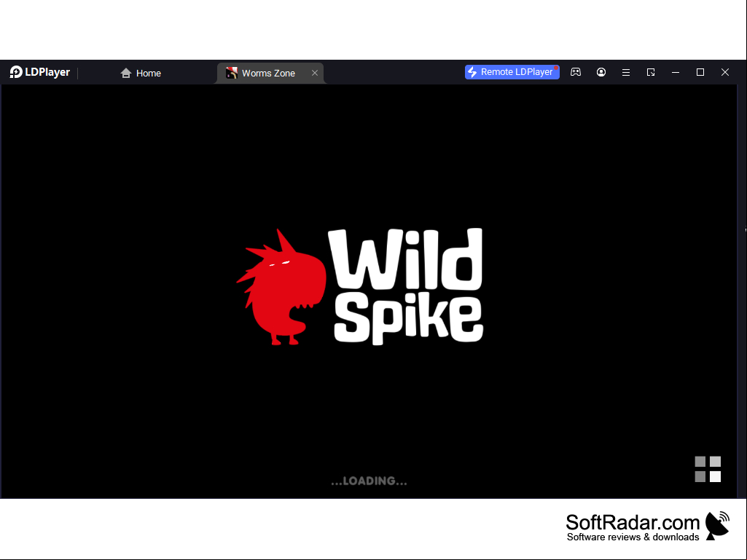Click the mini-window mode icon

coord(651,72)
